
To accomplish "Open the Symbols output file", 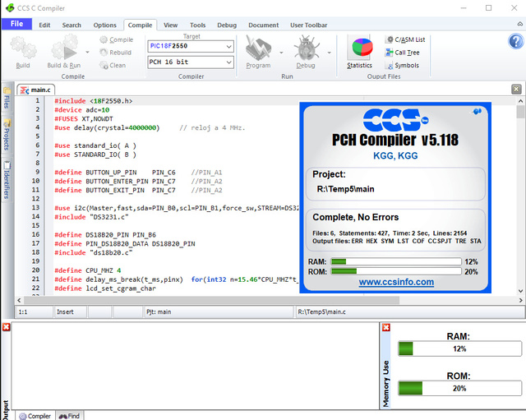I will 404,66.
